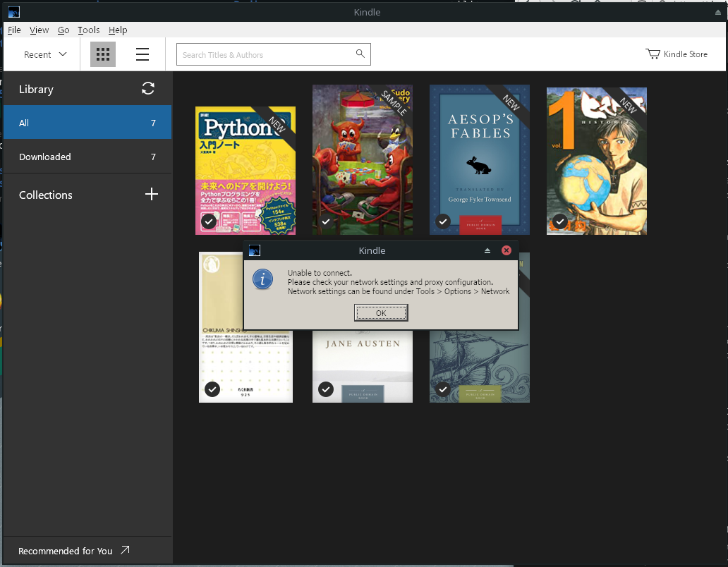Click OK in the connection dialog
The height and width of the screenshot is (567, 728).
pos(381,312)
